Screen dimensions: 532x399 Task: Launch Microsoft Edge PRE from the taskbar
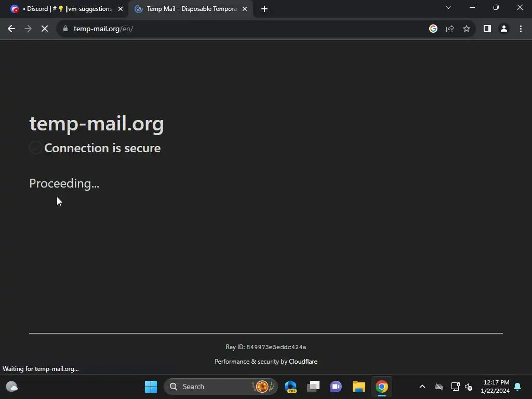(x=291, y=387)
